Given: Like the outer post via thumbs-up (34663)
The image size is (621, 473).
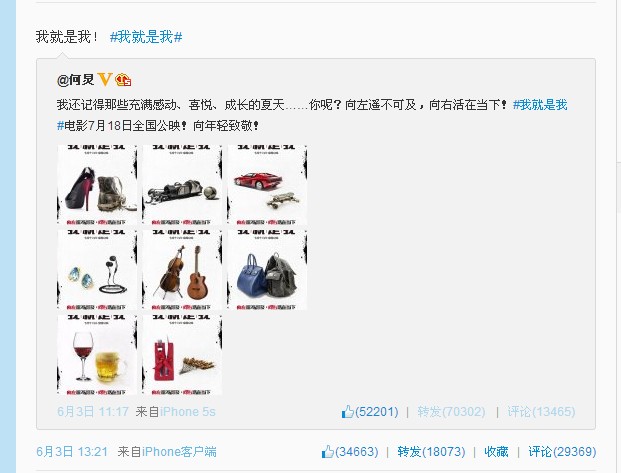Looking at the screenshot, I should [350, 452].
